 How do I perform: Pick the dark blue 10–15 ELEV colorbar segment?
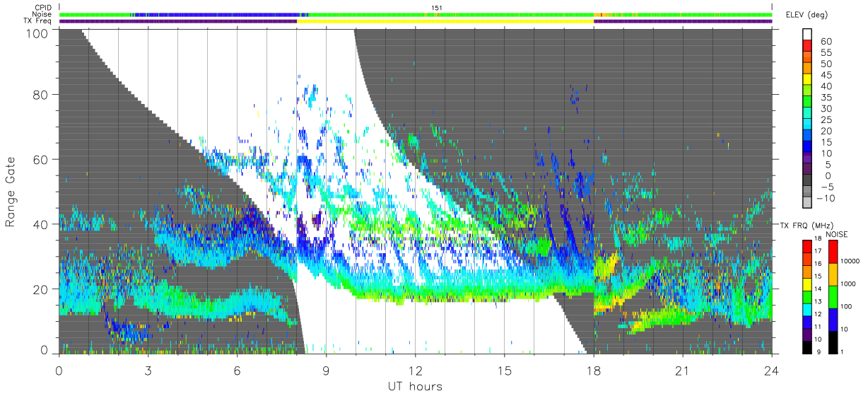[807, 147]
